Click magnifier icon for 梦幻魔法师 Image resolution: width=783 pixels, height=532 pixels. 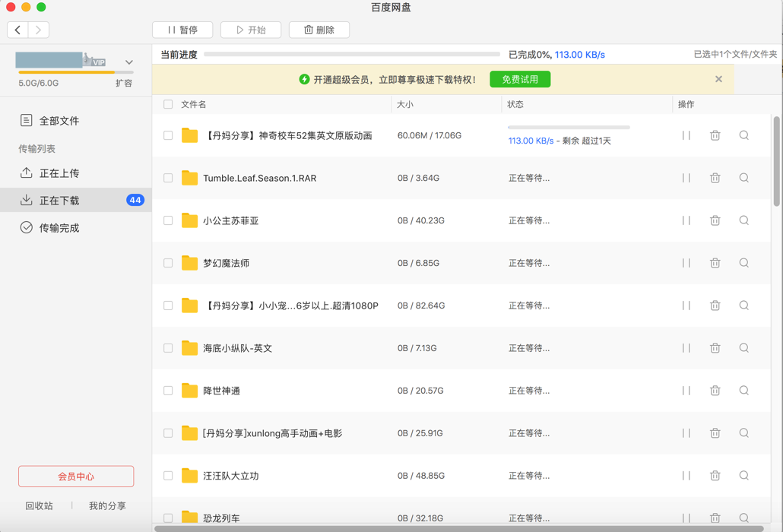click(744, 263)
